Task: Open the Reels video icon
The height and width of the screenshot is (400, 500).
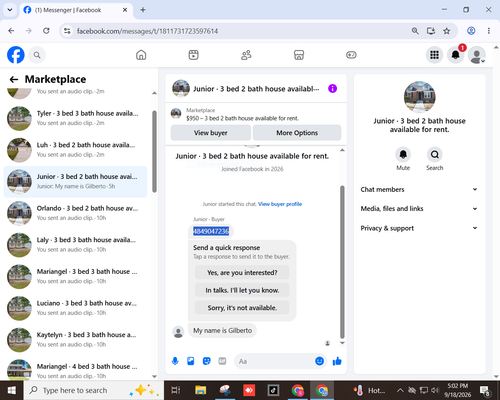Action: (x=193, y=55)
